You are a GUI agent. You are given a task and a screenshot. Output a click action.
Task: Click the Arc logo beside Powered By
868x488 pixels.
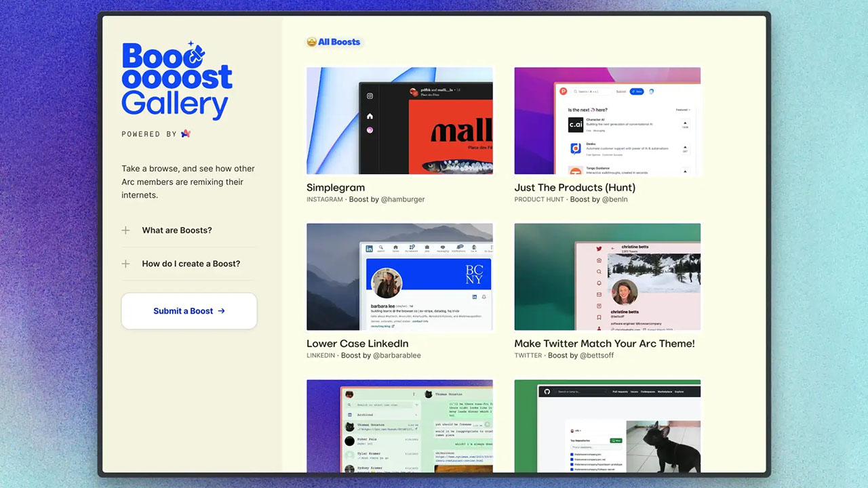pyautogui.click(x=186, y=134)
